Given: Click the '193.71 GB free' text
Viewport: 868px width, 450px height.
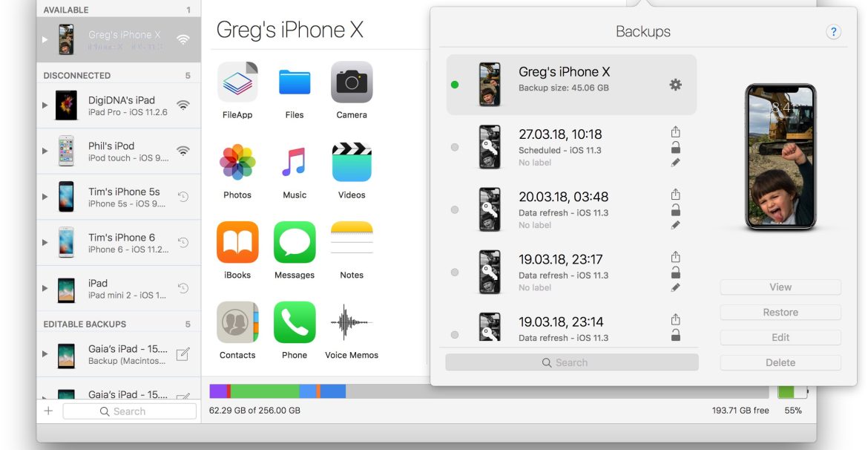Looking at the screenshot, I should tap(740, 411).
